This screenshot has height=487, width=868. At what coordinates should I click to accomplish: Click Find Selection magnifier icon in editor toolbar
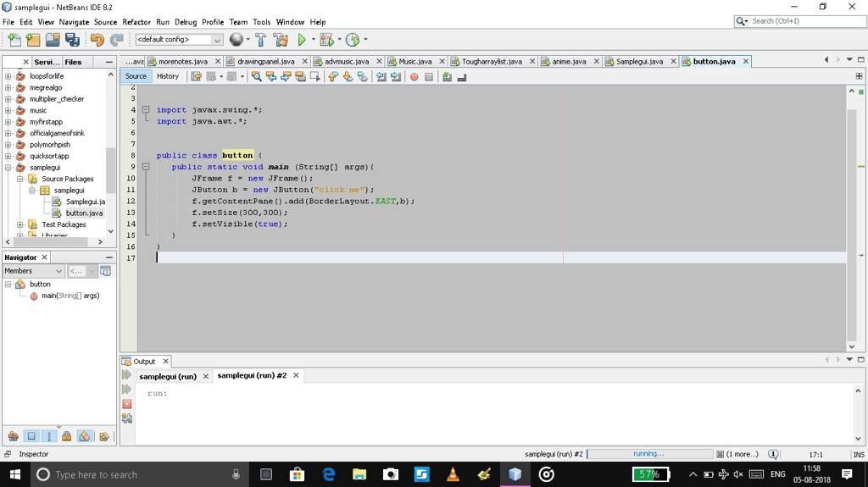tap(256, 77)
